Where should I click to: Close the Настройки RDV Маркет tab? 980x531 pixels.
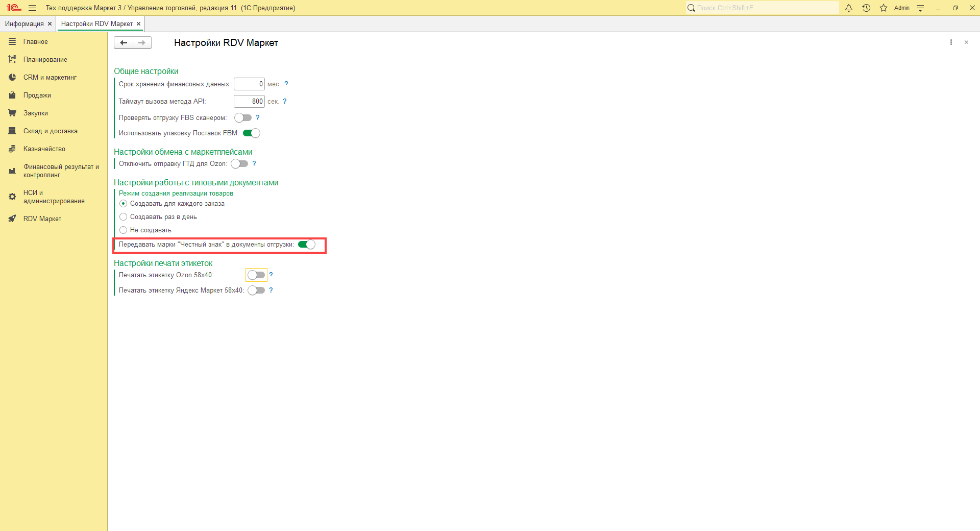pos(138,24)
